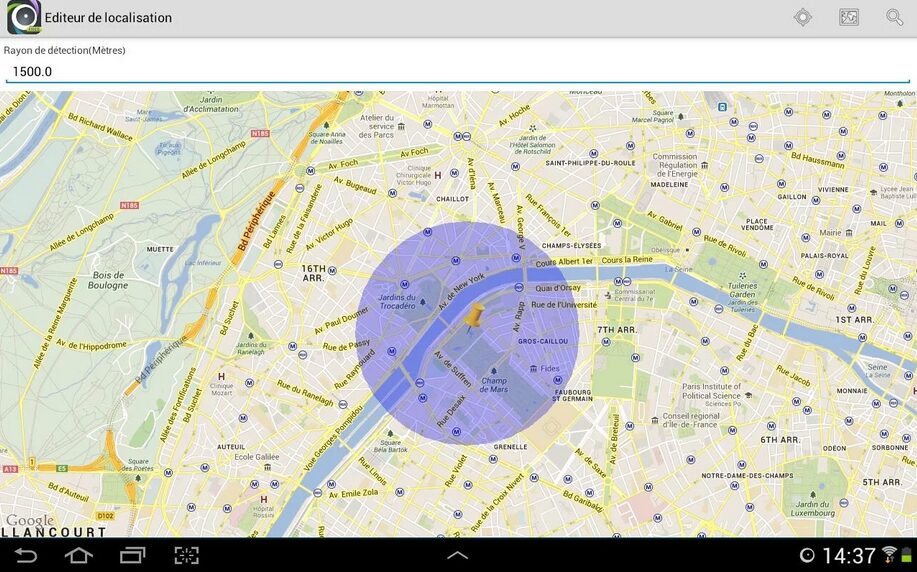Click the clock showing 14:37
917x572 pixels.
point(849,555)
